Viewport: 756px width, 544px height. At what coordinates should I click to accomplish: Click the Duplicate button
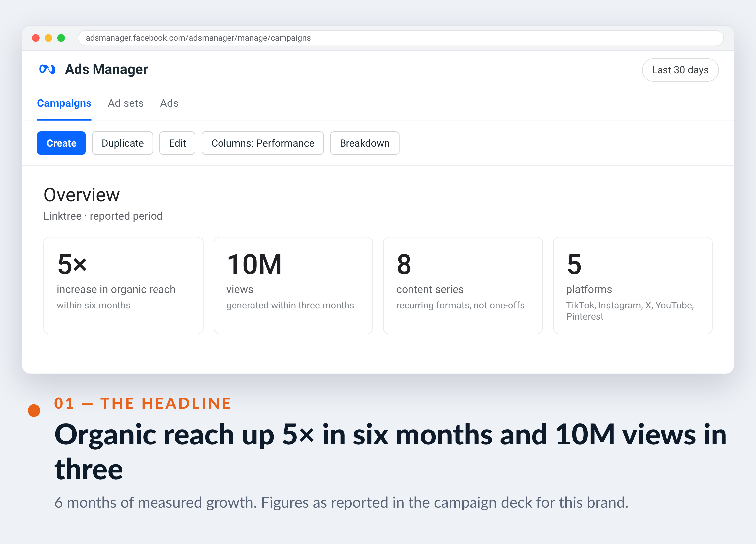(123, 143)
